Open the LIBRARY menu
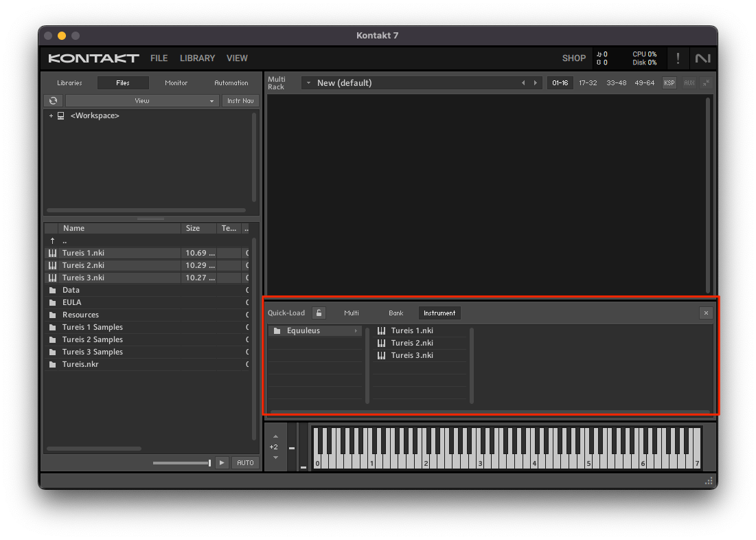The image size is (756, 540). point(197,58)
